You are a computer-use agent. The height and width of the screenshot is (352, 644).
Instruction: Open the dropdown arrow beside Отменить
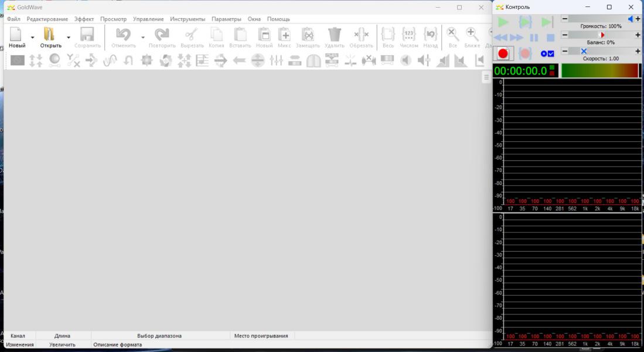click(142, 37)
